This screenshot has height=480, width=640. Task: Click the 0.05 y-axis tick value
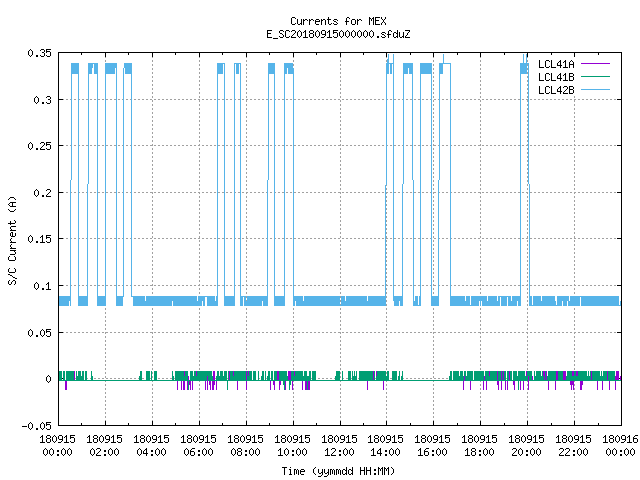coord(40,333)
